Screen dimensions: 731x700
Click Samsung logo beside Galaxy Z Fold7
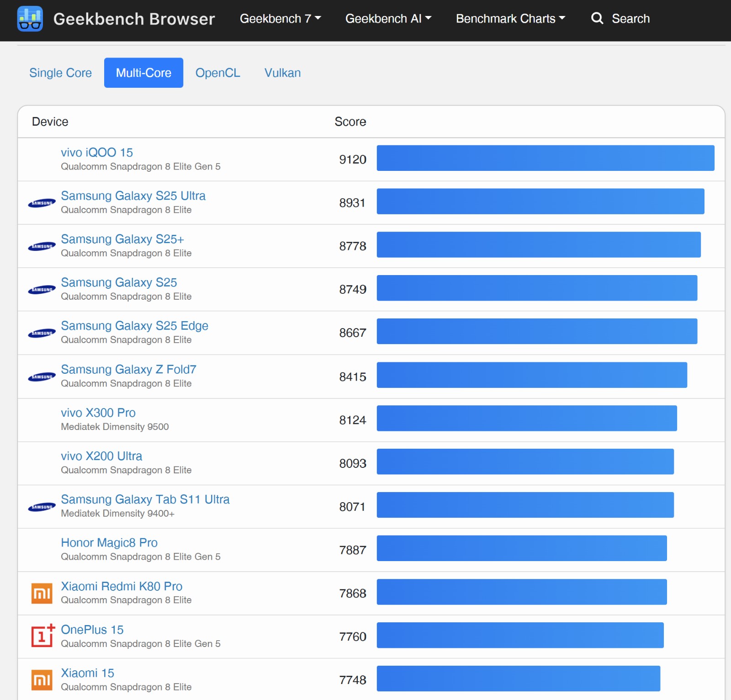[42, 377]
